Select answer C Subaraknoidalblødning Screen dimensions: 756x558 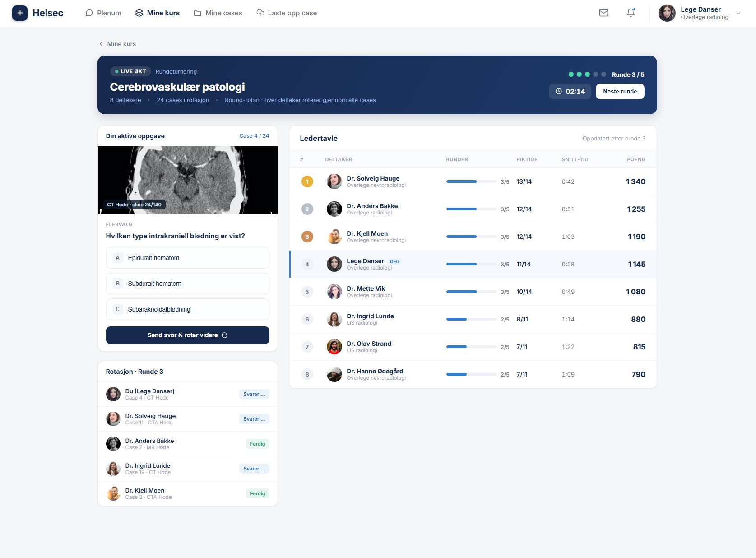pyautogui.click(x=188, y=309)
